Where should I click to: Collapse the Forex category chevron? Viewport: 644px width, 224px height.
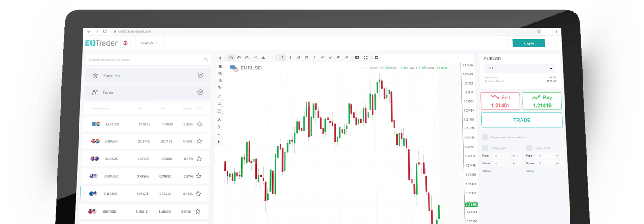(201, 92)
